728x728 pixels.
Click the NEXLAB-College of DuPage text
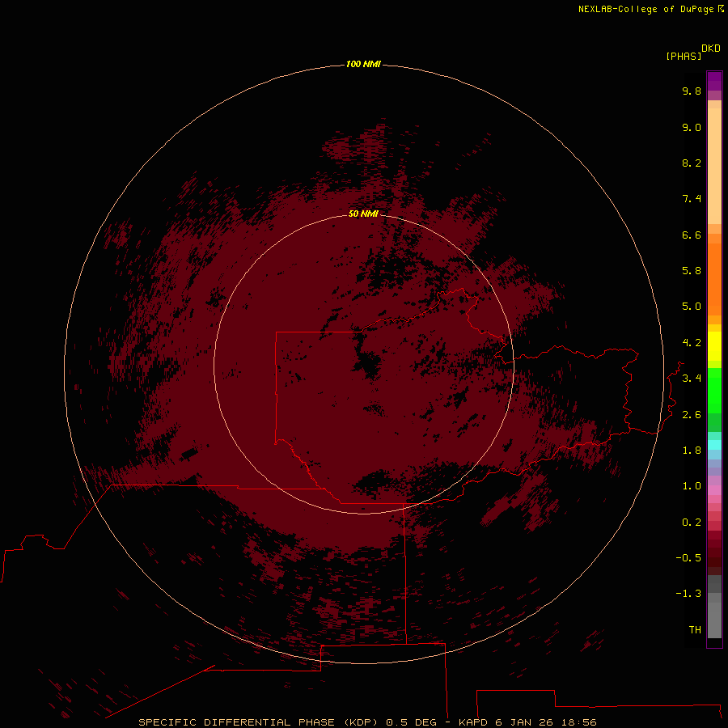(651, 9)
